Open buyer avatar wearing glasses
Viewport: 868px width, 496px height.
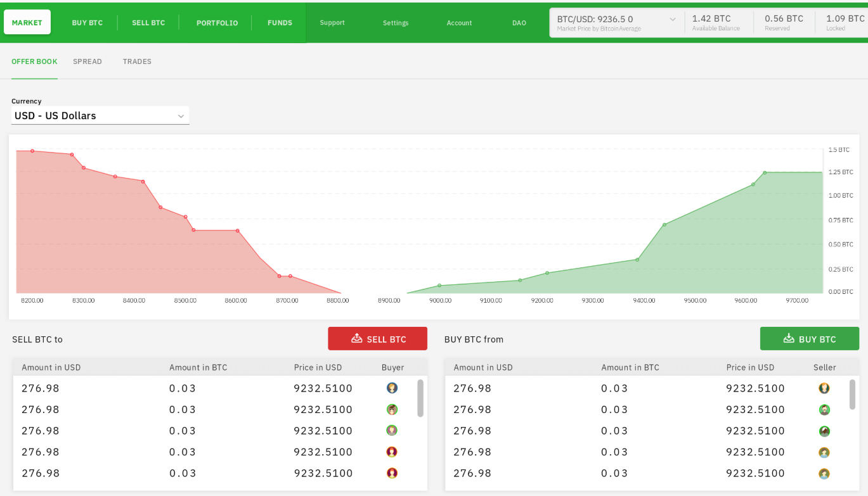(392, 409)
